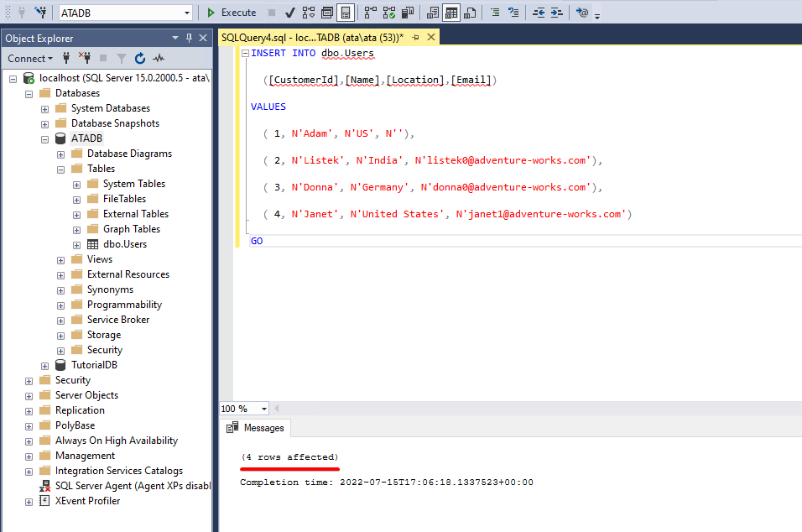Switch to the Messages tab
Image resolution: width=802 pixels, height=532 pixels.
coord(255,428)
